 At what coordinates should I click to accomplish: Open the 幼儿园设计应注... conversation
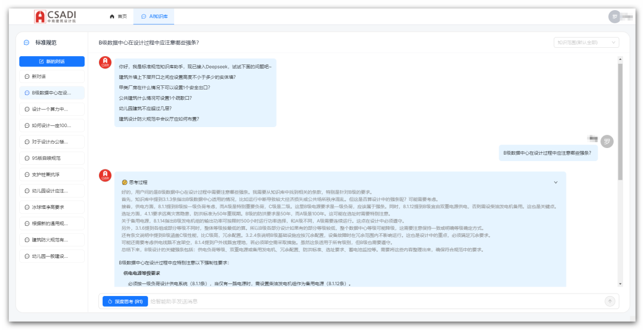52,191
